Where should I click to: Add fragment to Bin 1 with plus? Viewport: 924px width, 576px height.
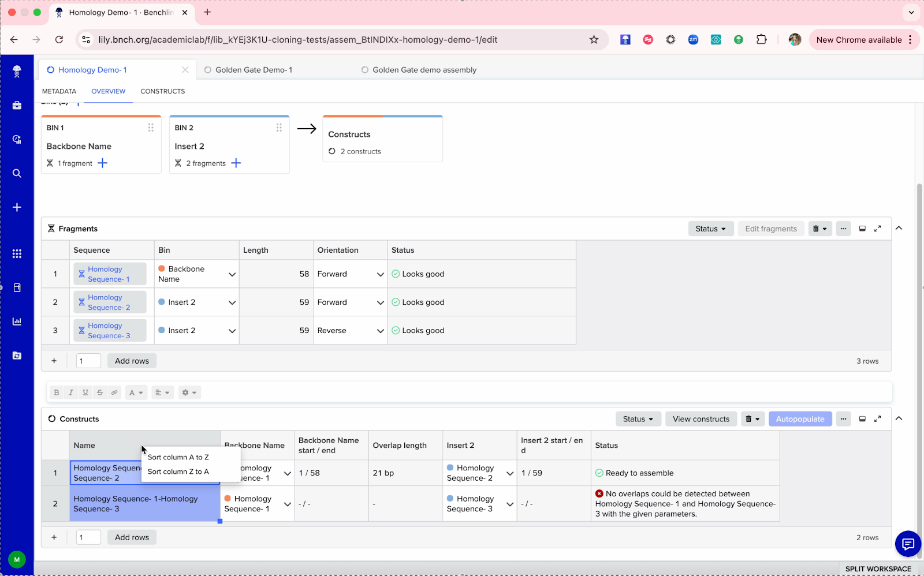pos(103,163)
